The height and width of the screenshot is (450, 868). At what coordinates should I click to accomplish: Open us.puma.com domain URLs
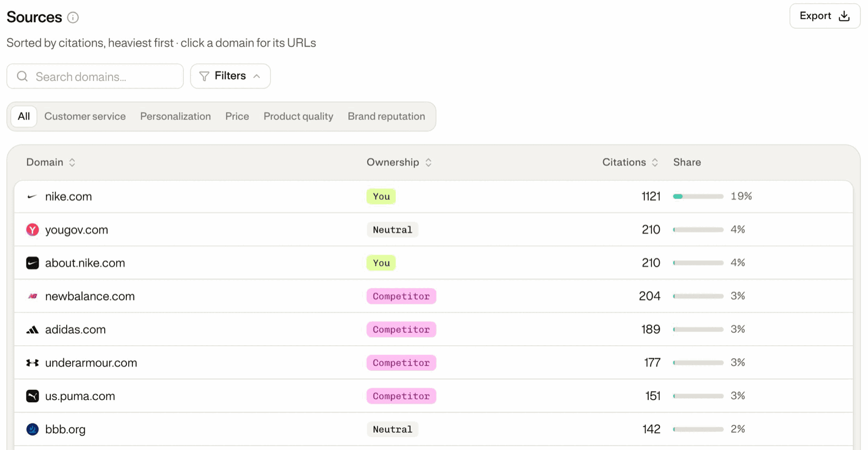[80, 396]
